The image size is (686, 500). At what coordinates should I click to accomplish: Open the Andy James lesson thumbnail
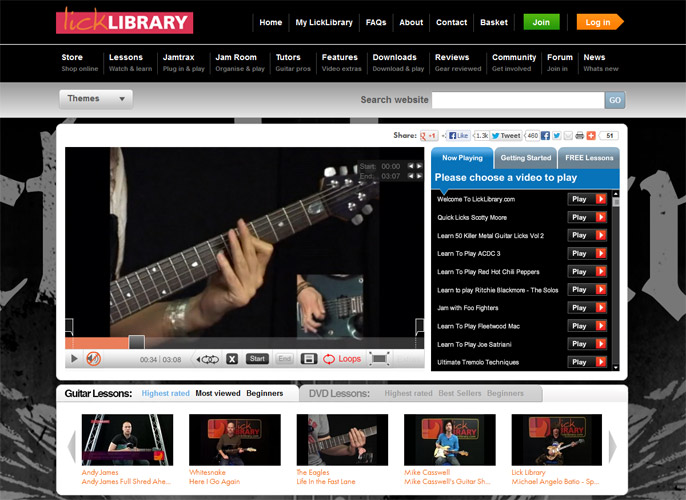(127, 440)
